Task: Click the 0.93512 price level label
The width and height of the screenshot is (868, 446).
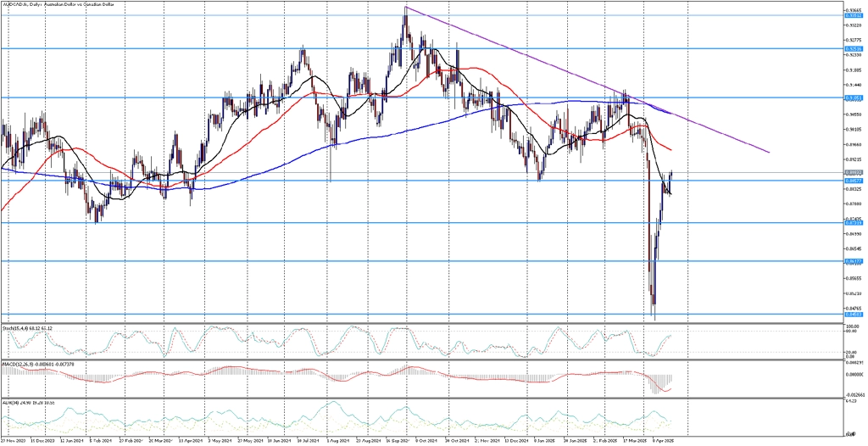Action: (x=854, y=15)
